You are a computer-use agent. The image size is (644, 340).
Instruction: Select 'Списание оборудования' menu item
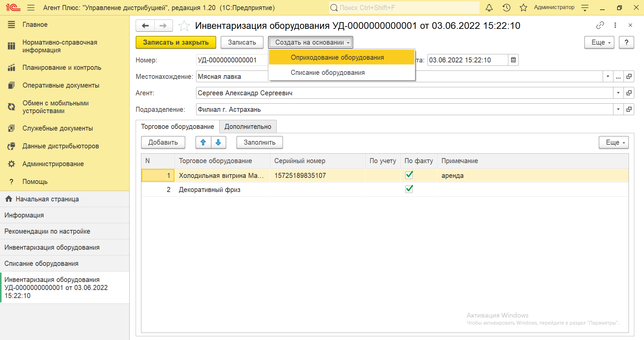tap(327, 73)
